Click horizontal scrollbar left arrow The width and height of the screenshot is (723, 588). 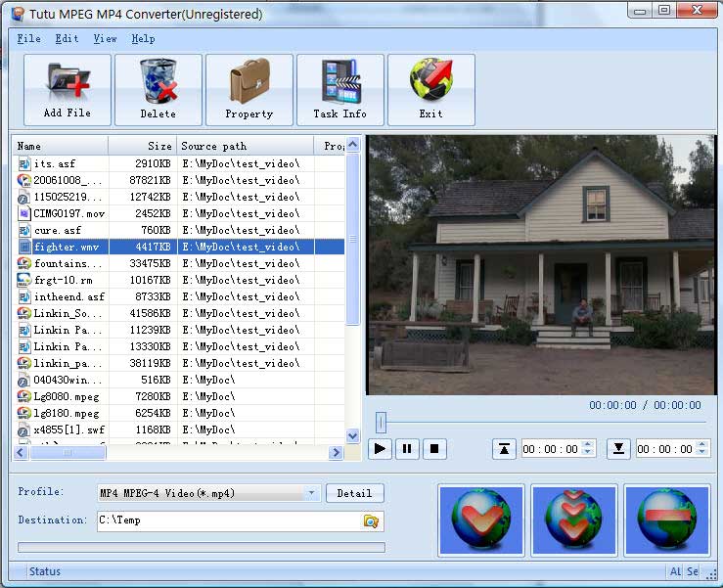coord(21,452)
